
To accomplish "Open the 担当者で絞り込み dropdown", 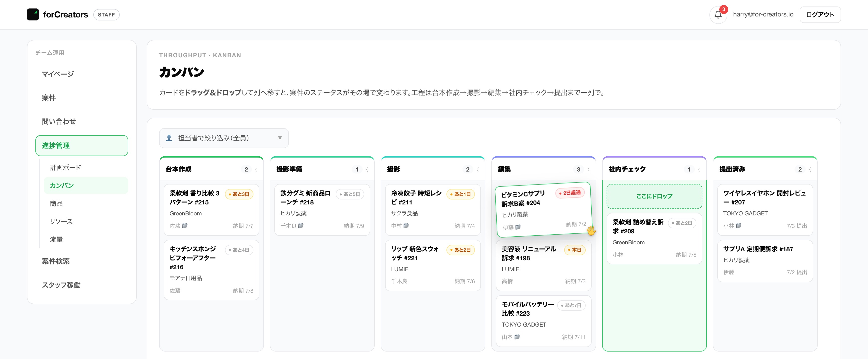I will click(224, 138).
